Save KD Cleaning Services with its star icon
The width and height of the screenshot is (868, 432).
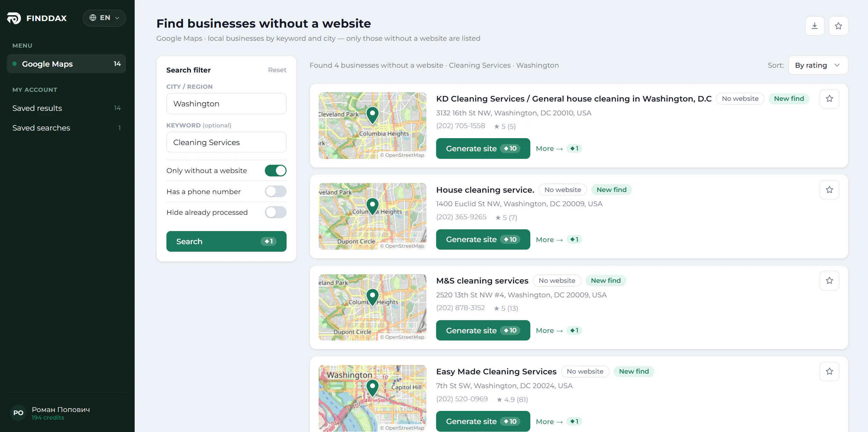click(x=829, y=99)
